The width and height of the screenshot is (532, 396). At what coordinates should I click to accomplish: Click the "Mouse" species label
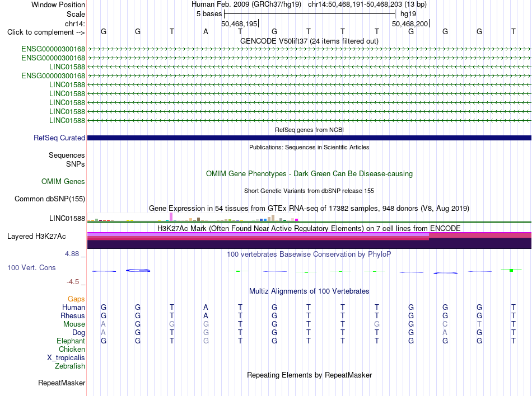pyautogui.click(x=74, y=324)
